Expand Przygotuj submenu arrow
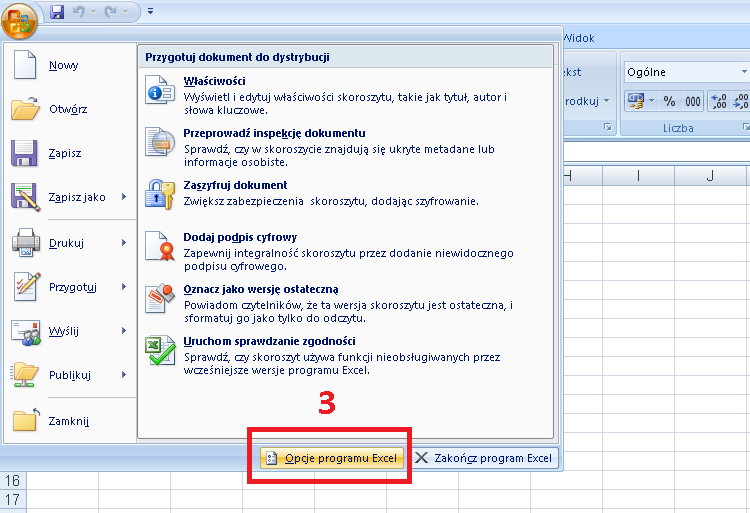This screenshot has height=513, width=750. [x=124, y=286]
